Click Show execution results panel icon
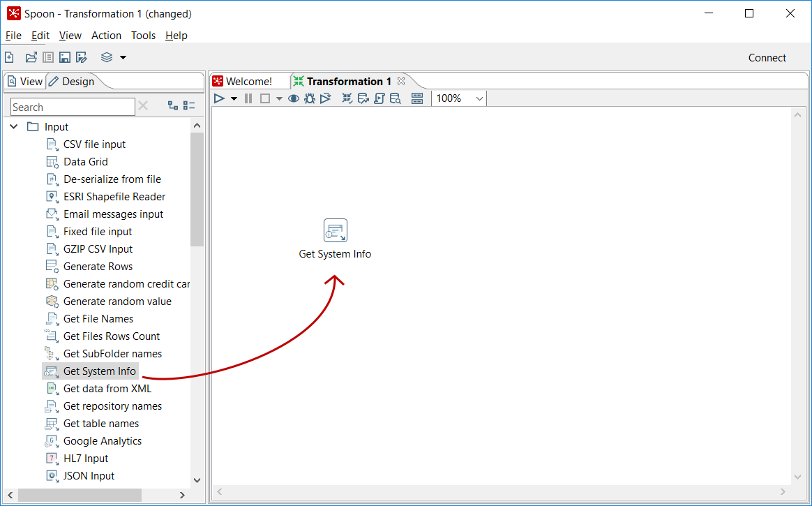 tap(417, 98)
